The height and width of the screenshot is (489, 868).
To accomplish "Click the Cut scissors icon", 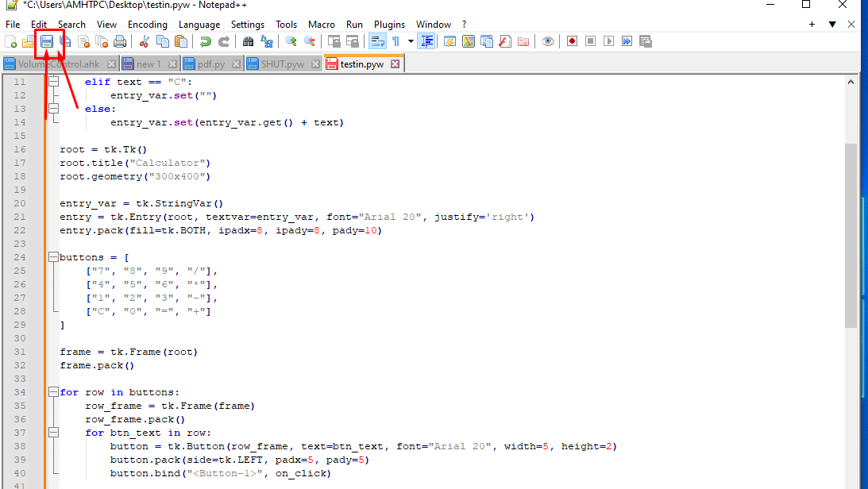I will point(145,41).
